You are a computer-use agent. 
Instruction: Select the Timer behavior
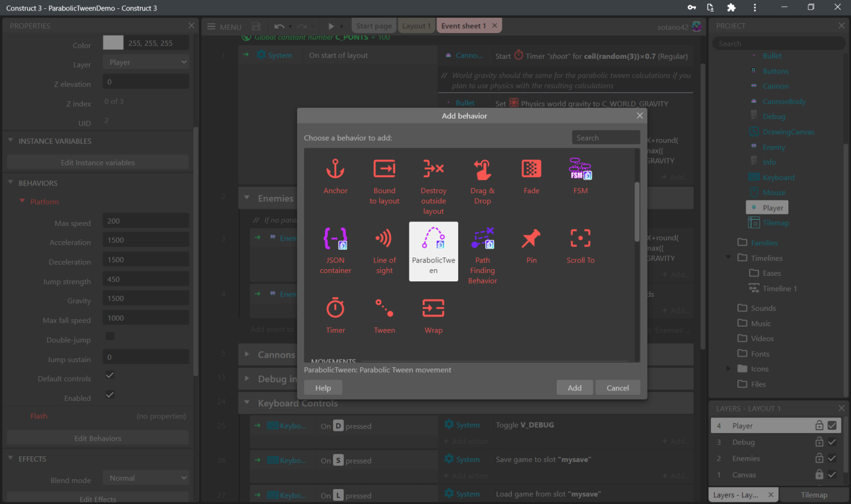coord(335,316)
